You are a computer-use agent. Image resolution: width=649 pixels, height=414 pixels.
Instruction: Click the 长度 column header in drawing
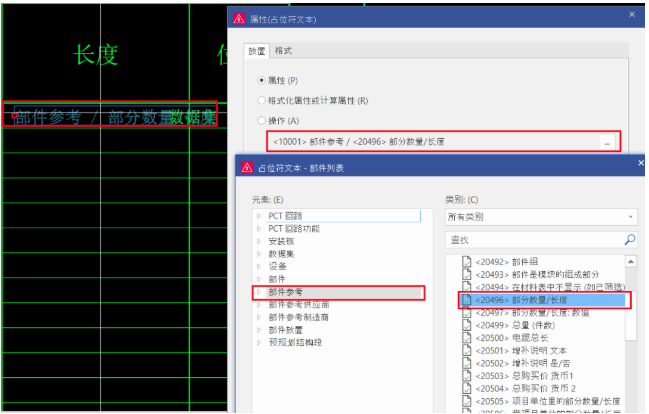point(96,55)
